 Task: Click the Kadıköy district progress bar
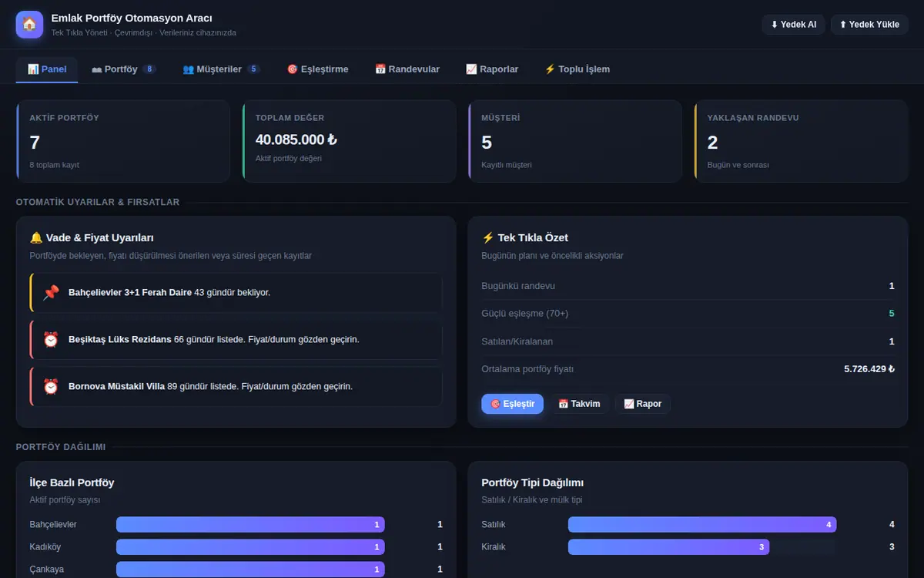point(250,547)
